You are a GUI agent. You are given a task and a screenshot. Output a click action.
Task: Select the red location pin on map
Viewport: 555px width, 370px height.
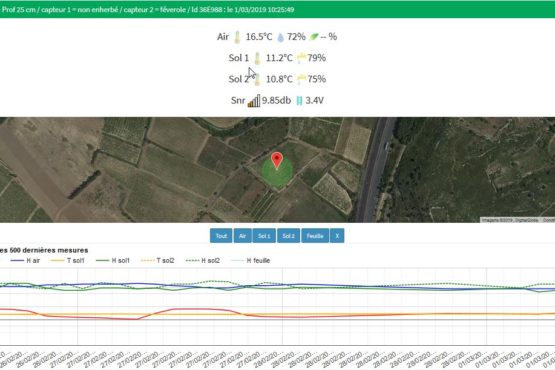coord(277,160)
